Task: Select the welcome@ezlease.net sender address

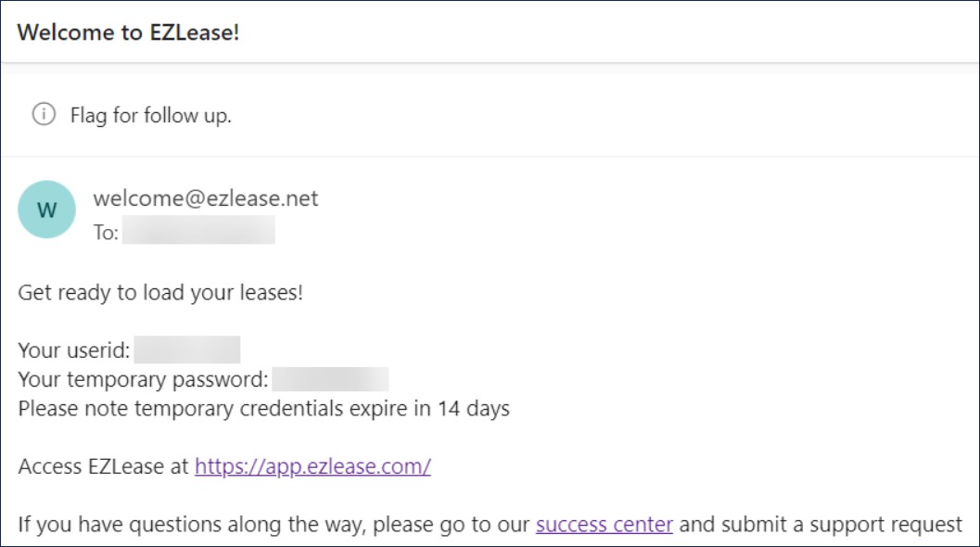Action: pos(206,198)
